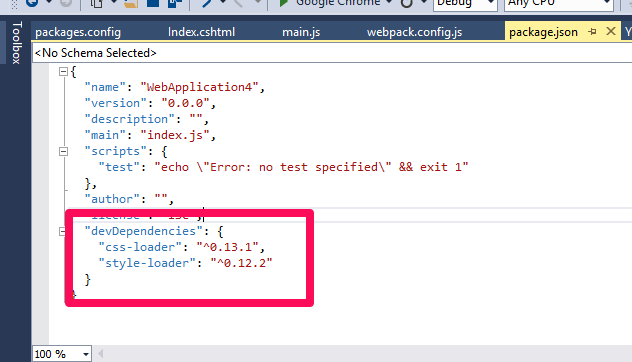Open the Toolbox side panel

tap(16, 43)
